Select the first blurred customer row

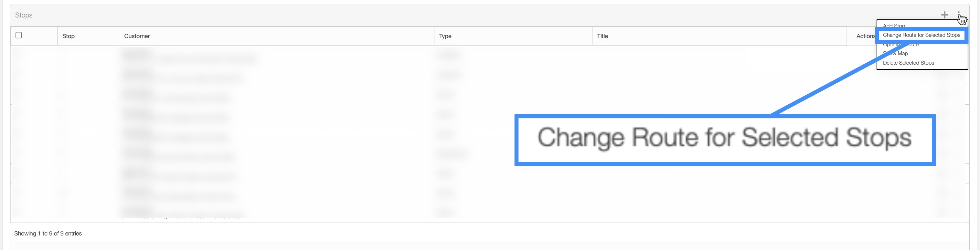tap(190, 56)
